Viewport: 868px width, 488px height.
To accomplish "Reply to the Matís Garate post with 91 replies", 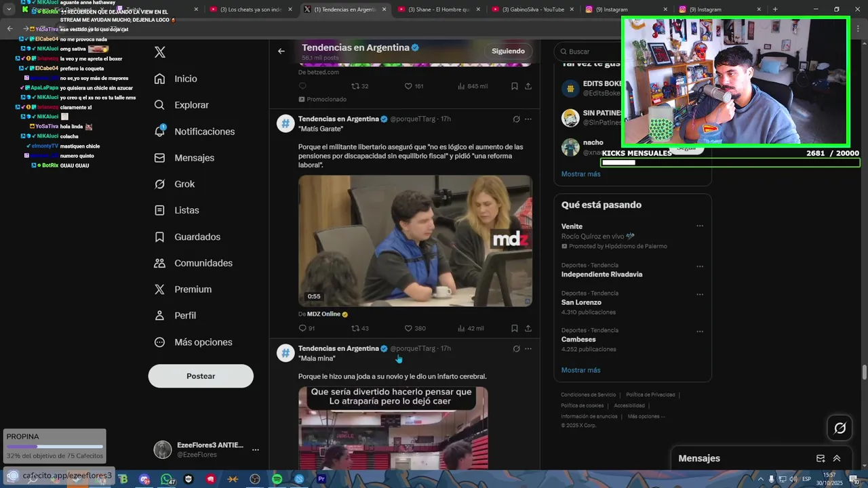I will pos(307,329).
